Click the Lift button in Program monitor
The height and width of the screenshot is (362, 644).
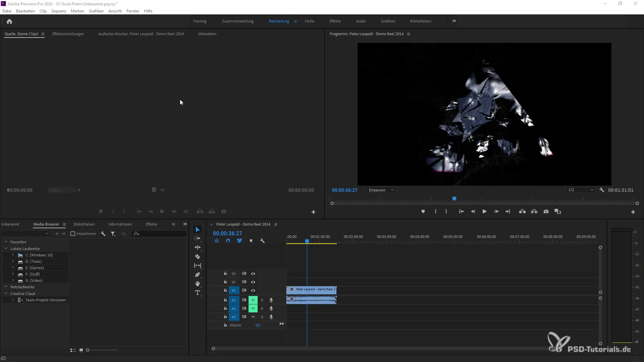pyautogui.click(x=522, y=212)
